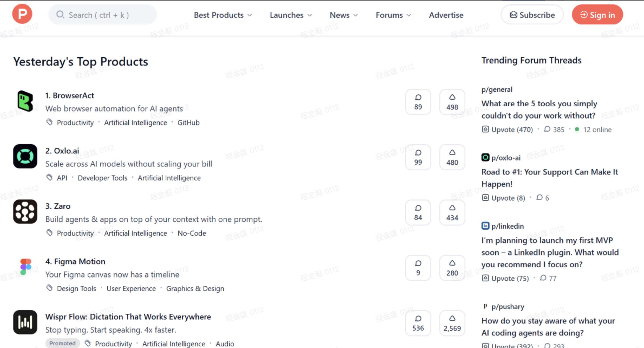The height and width of the screenshot is (348, 644).
Task: Open comments for BrowserAct (89)
Action: tap(418, 102)
